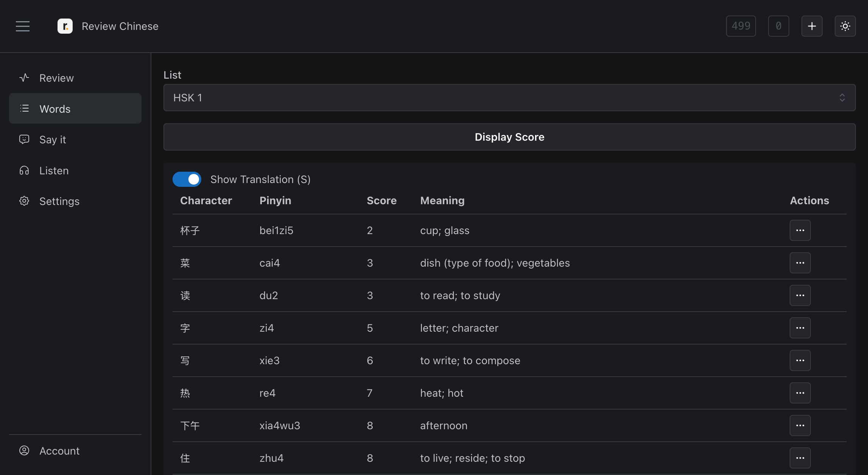Open actions menu for 下午 row
The height and width of the screenshot is (475, 868).
[x=800, y=425]
